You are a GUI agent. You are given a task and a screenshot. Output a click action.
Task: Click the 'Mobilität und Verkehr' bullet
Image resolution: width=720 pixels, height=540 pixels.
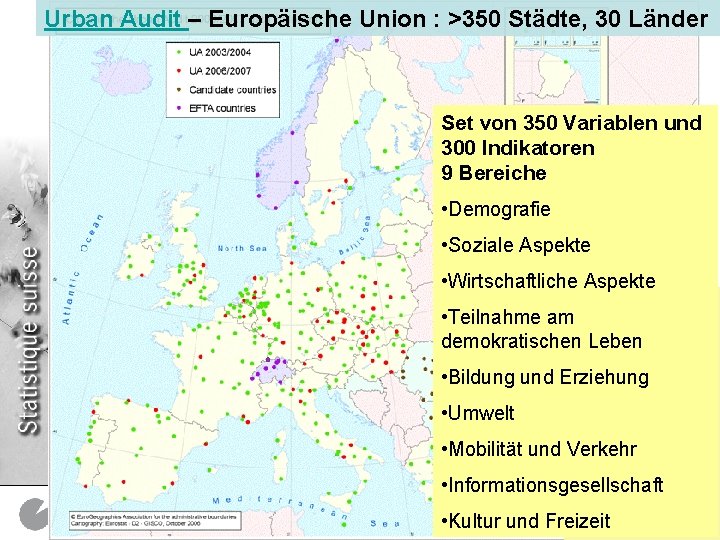coord(539,449)
